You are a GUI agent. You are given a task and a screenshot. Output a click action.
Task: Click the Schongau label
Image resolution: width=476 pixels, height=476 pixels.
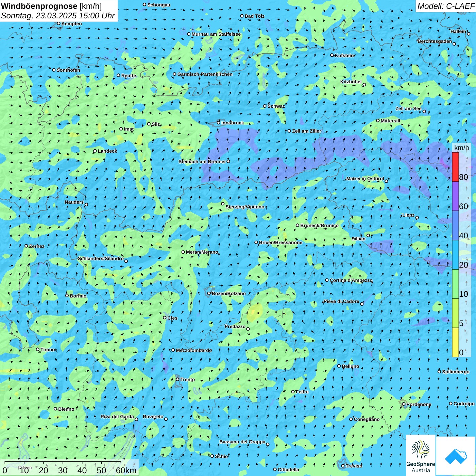[x=158, y=5]
